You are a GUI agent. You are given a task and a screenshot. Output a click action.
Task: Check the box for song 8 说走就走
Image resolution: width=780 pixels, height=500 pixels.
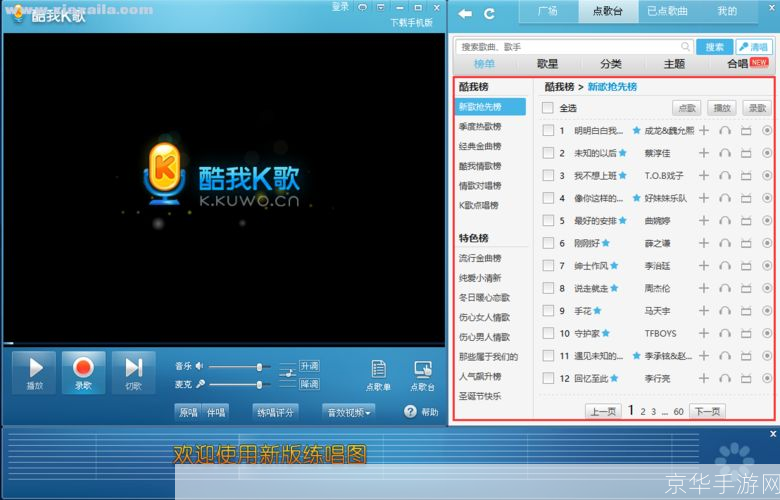point(548,288)
